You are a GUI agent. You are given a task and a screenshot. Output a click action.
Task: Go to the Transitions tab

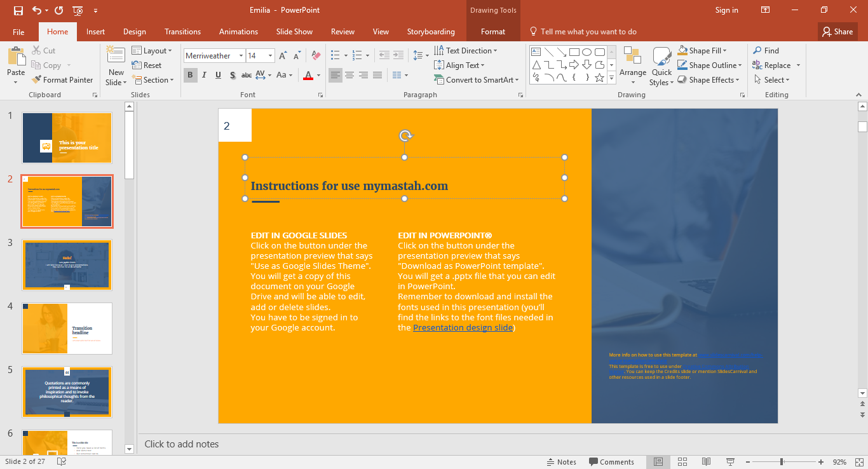182,32
